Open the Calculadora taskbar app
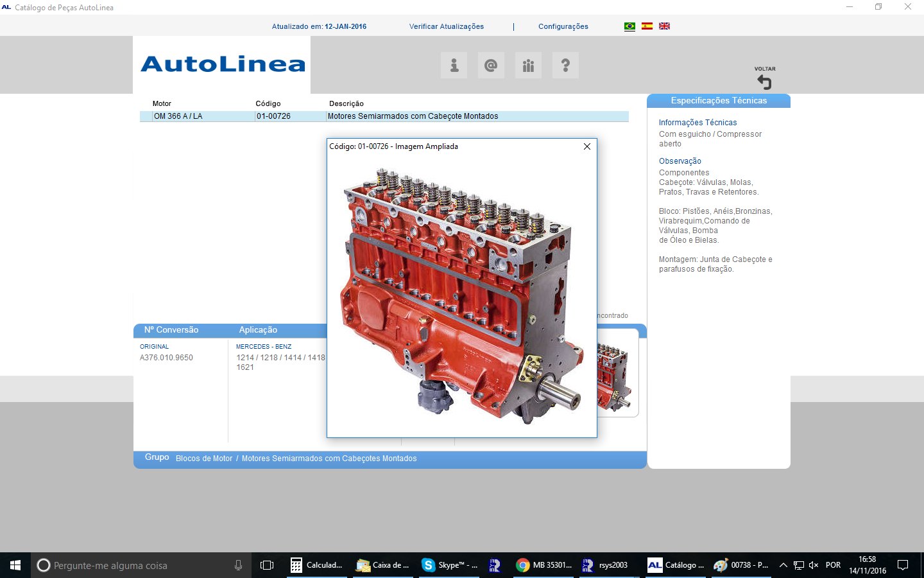Screen dimensions: 924x578 317,565
